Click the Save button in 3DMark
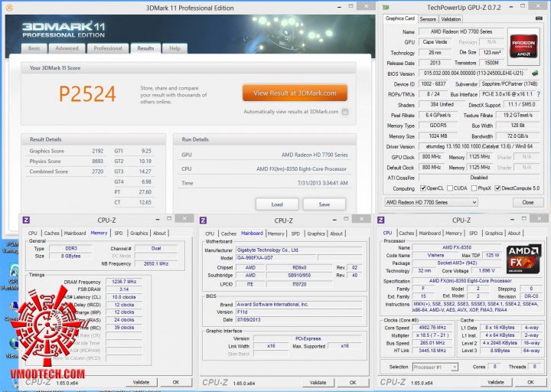The image size is (551, 392). (x=324, y=204)
